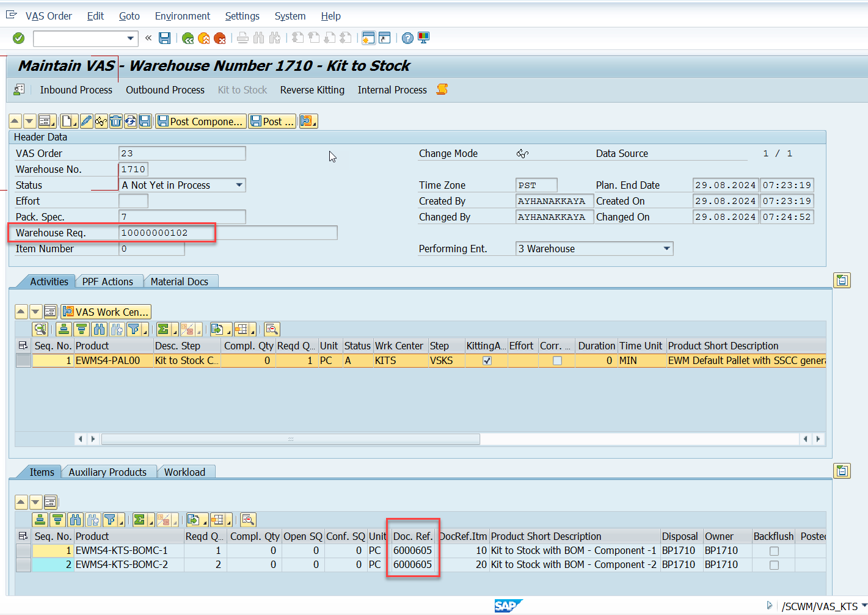The image size is (868, 615).
Task: Sort ascending in the Activities table toolbar
Action: pos(64,329)
